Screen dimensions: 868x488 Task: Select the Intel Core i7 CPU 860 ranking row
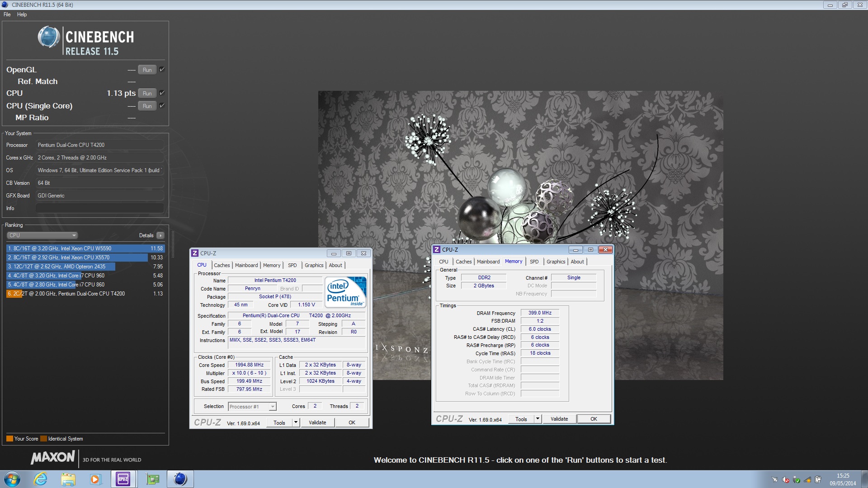[x=85, y=285]
